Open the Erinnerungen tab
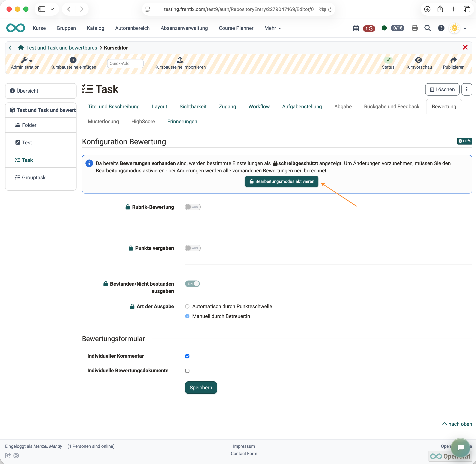 click(182, 121)
